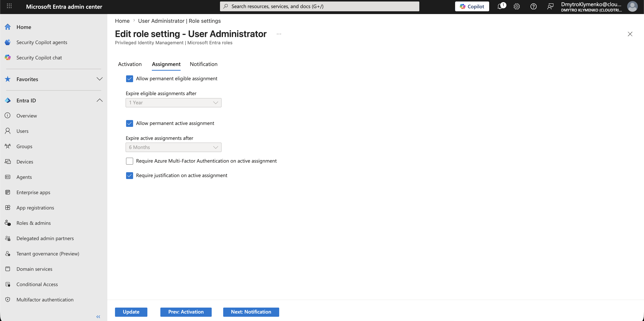Click the Home icon in sidebar
The width and height of the screenshot is (644, 321).
(x=8, y=27)
